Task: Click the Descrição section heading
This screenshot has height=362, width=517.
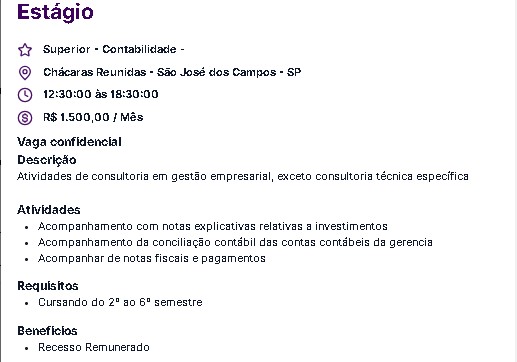Action: point(47,160)
